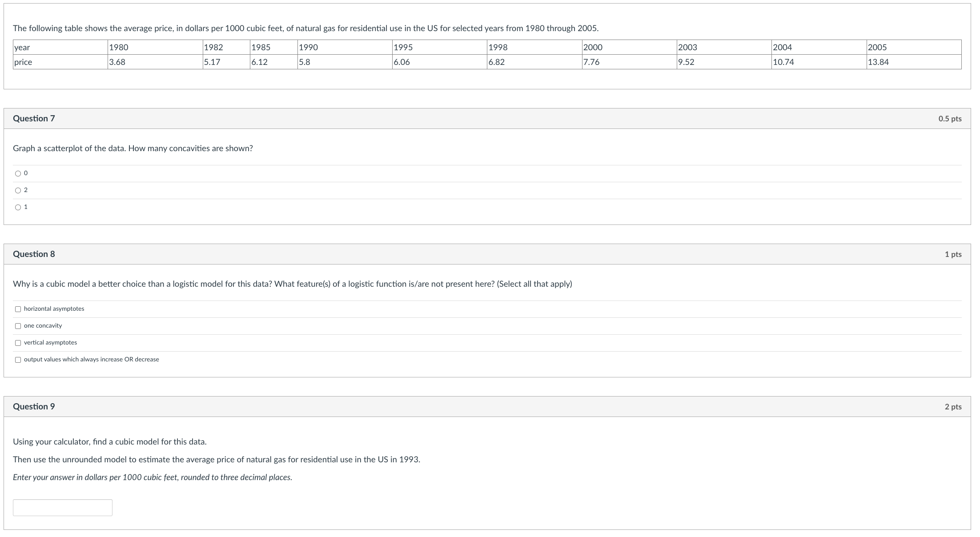Image resolution: width=980 pixels, height=537 pixels.
Task: Check the vertical asymptotes checkbox
Action: (x=18, y=343)
